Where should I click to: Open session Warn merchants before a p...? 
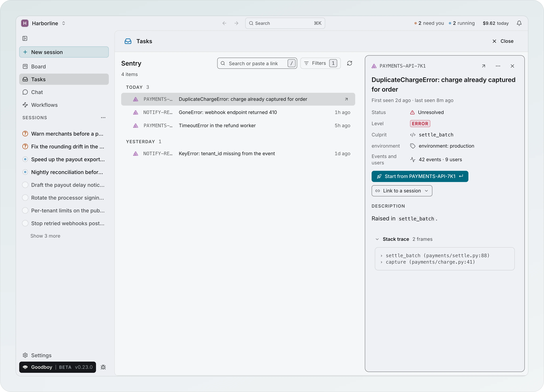(x=64, y=134)
